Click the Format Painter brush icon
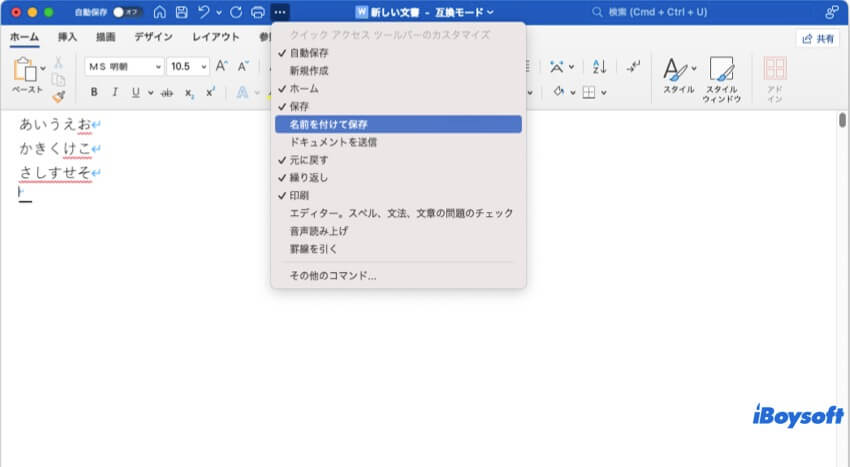The image size is (850, 467). click(58, 97)
